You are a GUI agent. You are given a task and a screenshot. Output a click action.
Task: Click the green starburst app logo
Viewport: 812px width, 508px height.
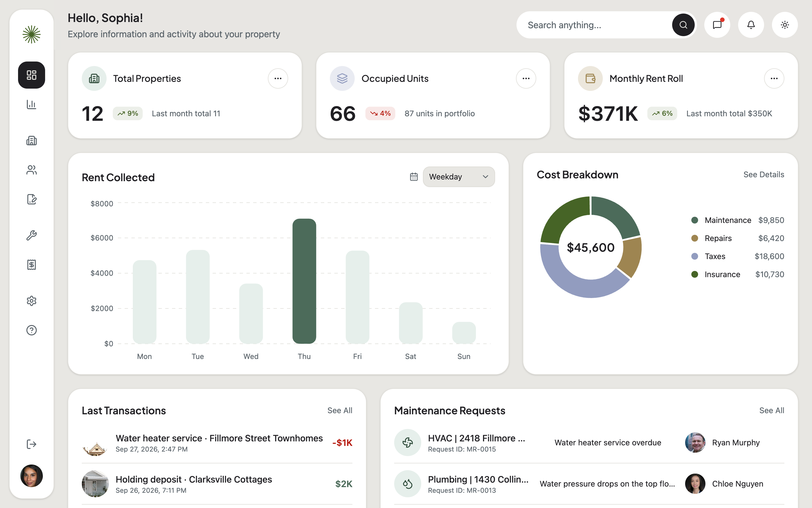point(32,34)
